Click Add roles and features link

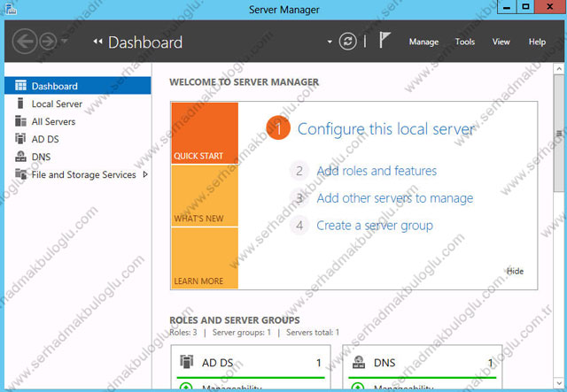click(377, 171)
